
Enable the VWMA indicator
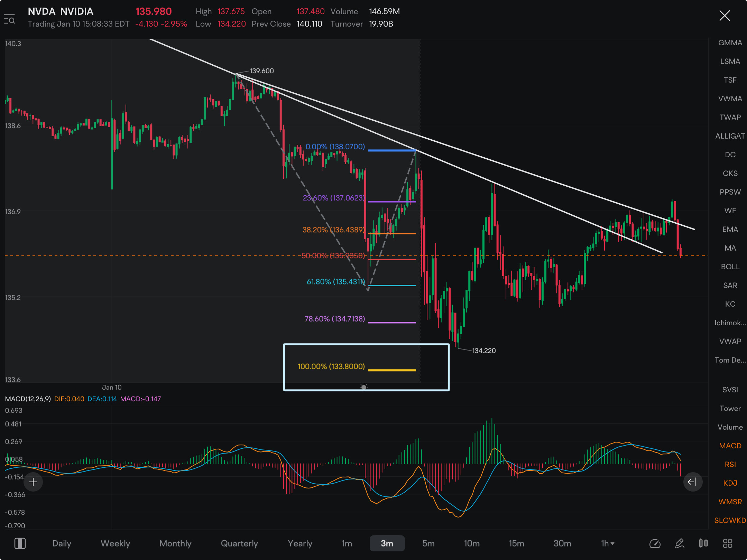730,99
